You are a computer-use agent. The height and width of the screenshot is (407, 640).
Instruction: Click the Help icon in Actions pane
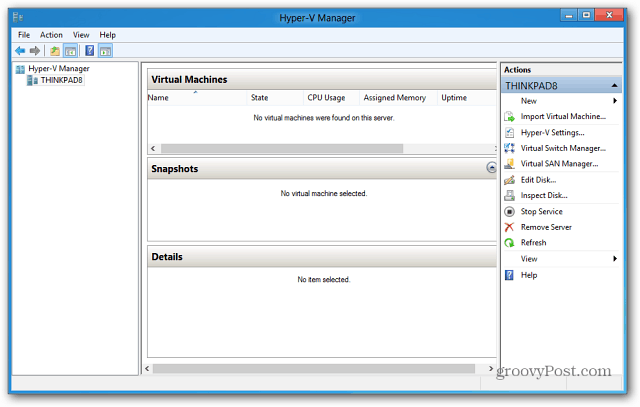[x=509, y=275]
